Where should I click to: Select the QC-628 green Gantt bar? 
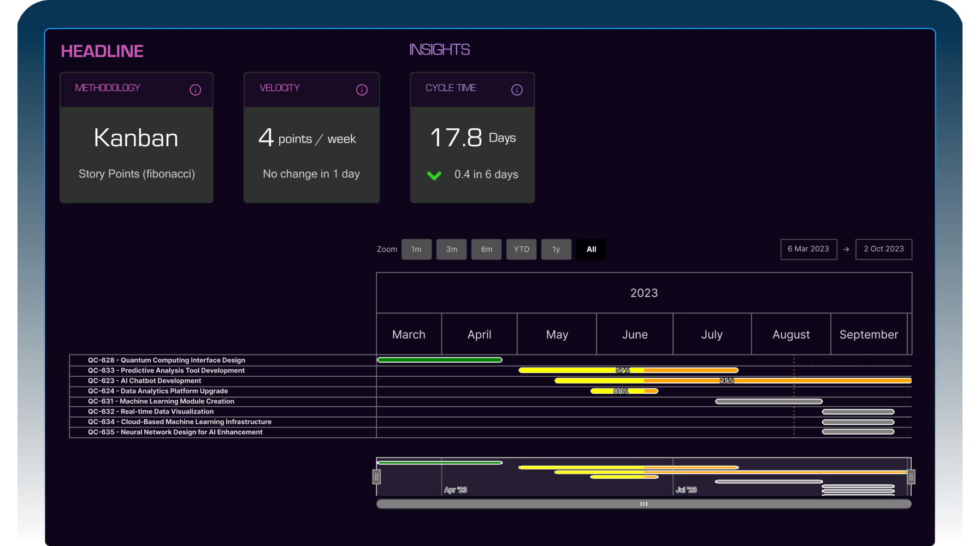[439, 360]
